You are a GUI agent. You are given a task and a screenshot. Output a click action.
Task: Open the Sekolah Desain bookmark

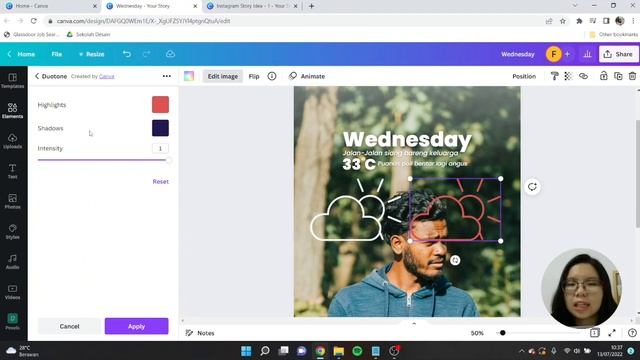point(89,34)
